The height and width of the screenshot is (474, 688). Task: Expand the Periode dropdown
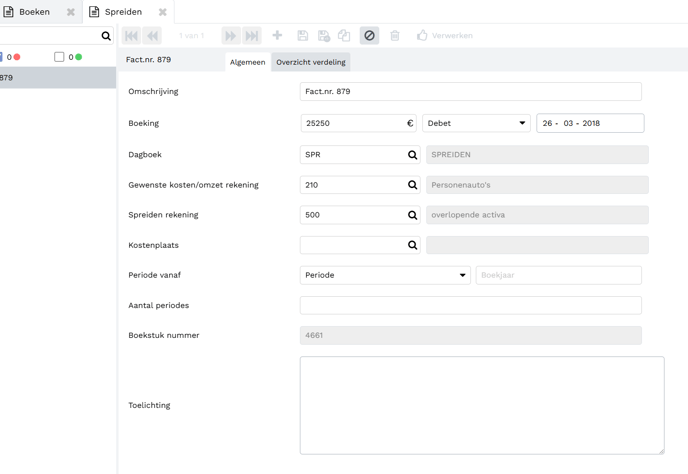click(x=385, y=275)
